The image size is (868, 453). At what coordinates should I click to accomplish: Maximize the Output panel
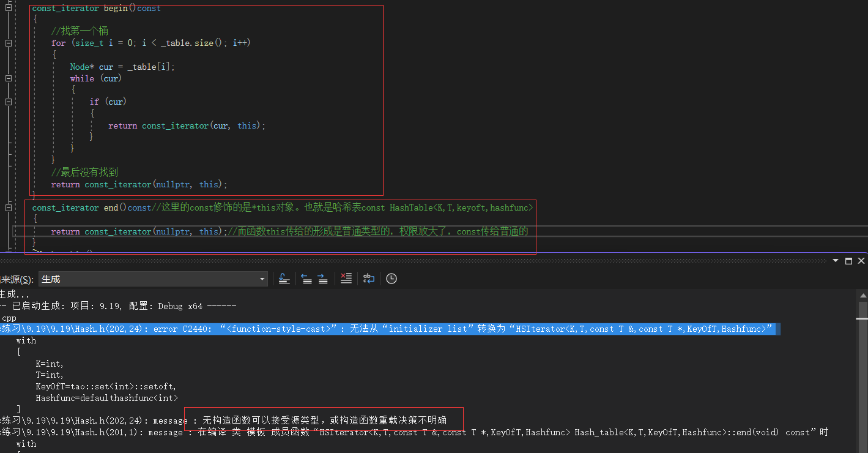[848, 261]
